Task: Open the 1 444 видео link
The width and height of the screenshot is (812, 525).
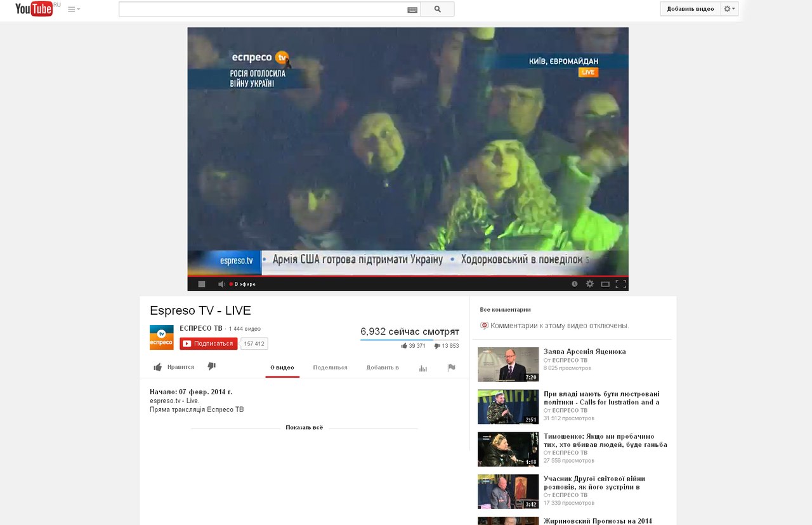Action: point(245,329)
